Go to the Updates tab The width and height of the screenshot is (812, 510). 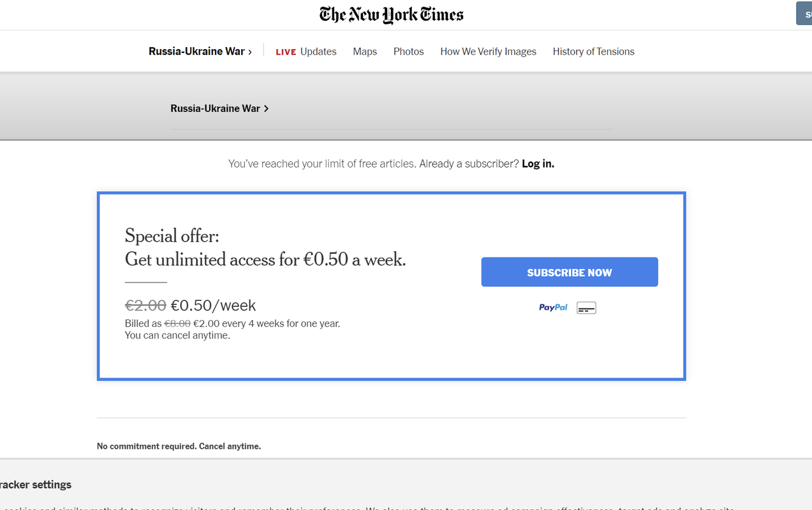coord(318,52)
